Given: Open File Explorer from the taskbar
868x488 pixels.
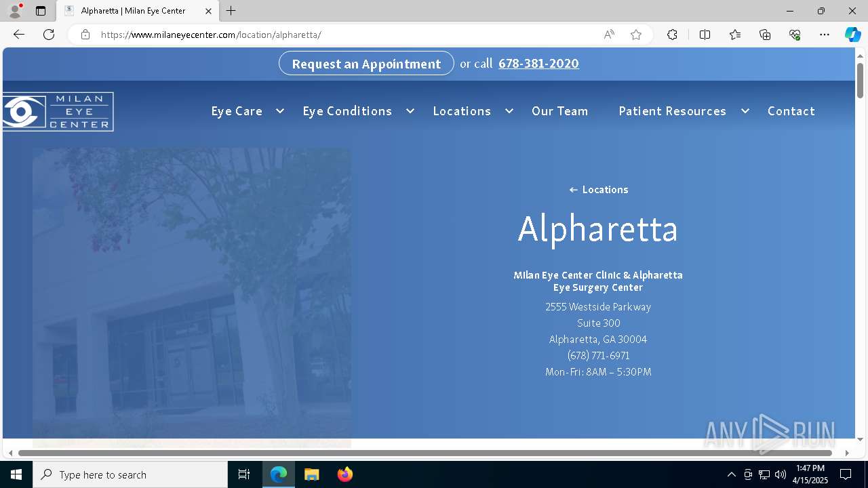Looking at the screenshot, I should point(311,474).
